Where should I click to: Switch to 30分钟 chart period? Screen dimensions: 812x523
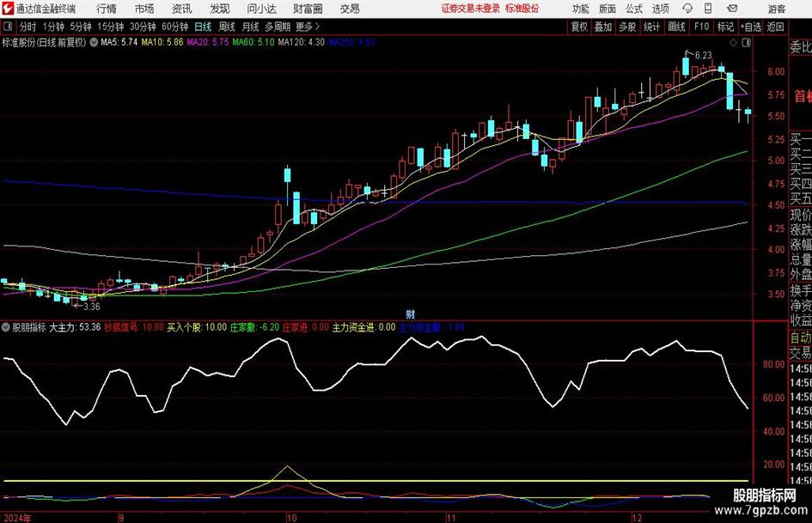pyautogui.click(x=143, y=27)
